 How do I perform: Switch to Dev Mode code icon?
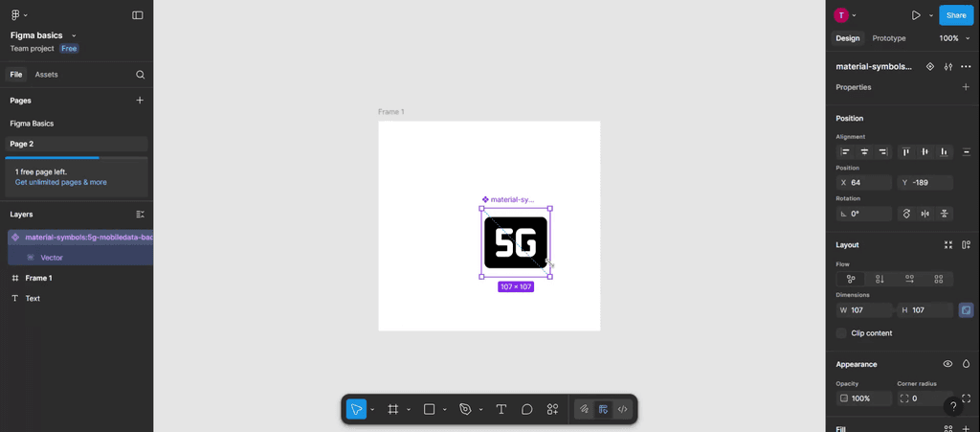tap(622, 410)
